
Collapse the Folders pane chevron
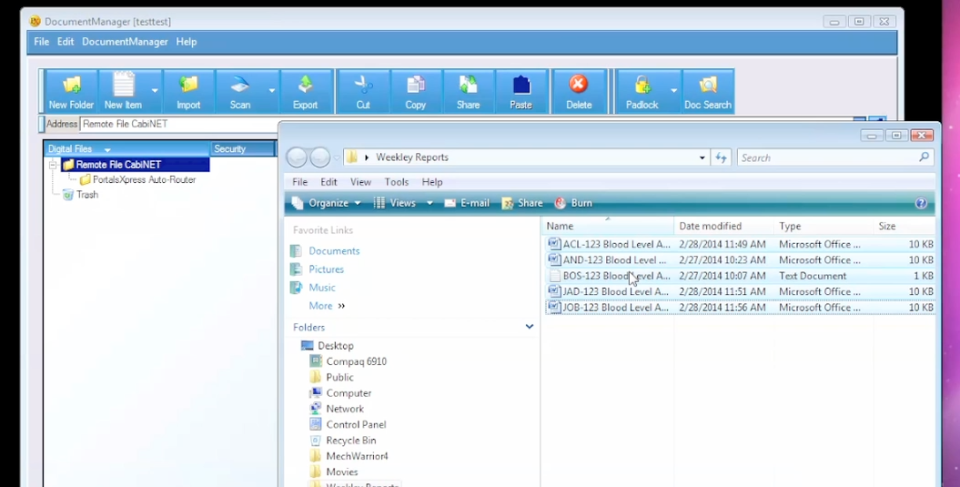point(529,327)
